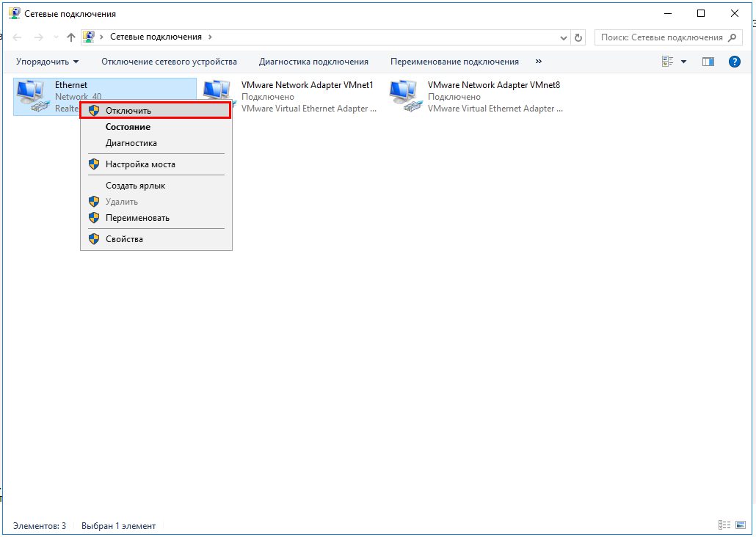Open the view options dropdown arrow
Screen dimensions: 756x537
[x=683, y=62]
